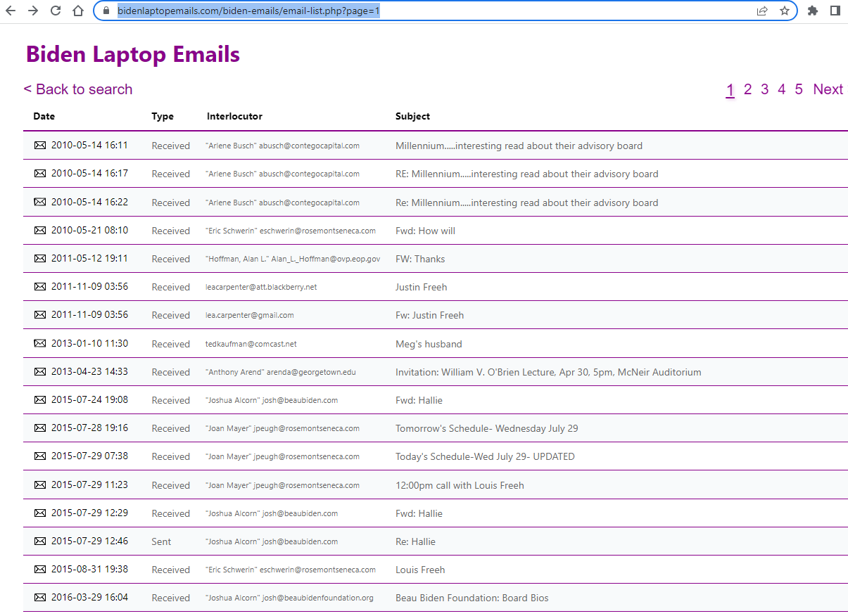Open 'Today's Schedule-Wed July 29- UPDATED' subject
The image size is (848, 616).
tap(485, 456)
